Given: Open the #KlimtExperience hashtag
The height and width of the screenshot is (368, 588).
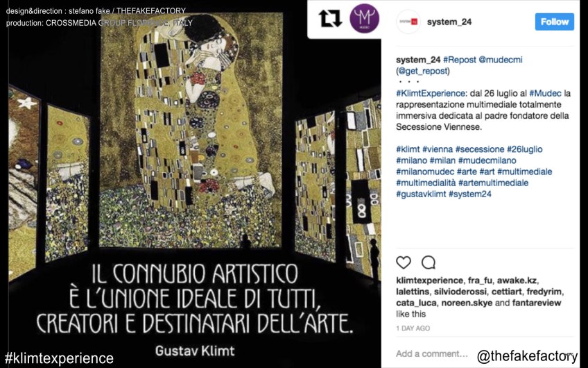Looking at the screenshot, I should (431, 93).
